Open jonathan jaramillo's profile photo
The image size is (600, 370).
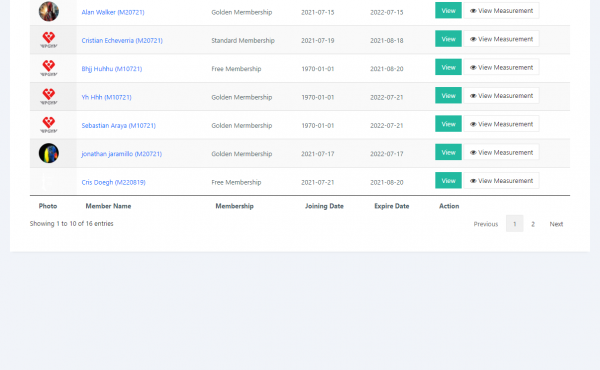49,153
